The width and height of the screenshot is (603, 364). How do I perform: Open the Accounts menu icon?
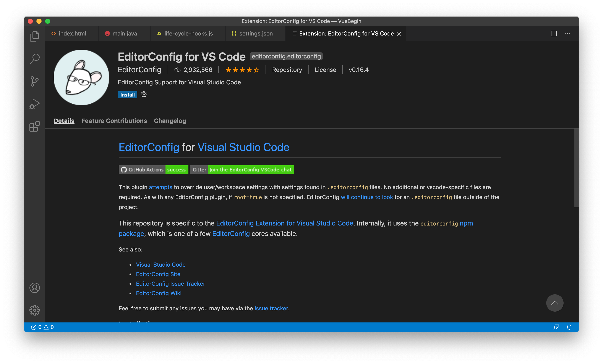(x=34, y=288)
